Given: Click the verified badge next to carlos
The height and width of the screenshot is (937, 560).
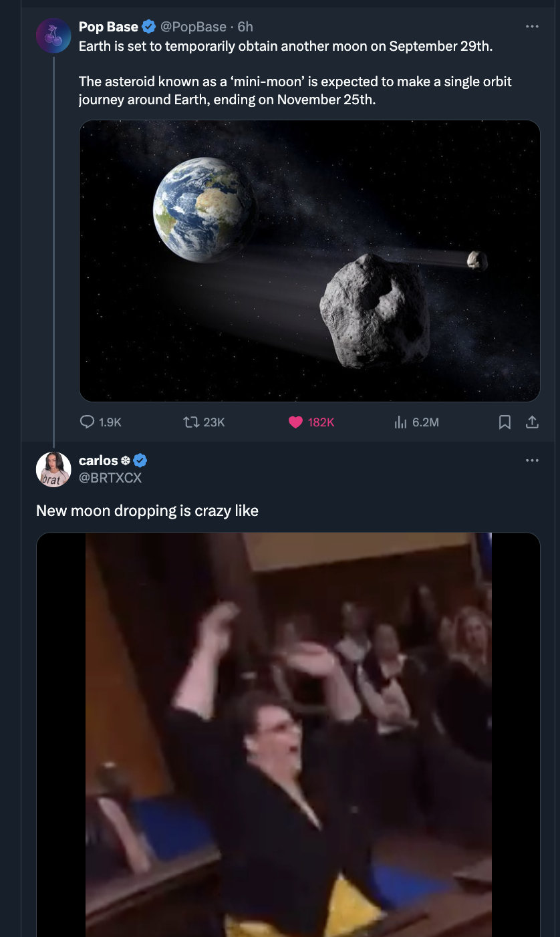Looking at the screenshot, I should click(140, 460).
